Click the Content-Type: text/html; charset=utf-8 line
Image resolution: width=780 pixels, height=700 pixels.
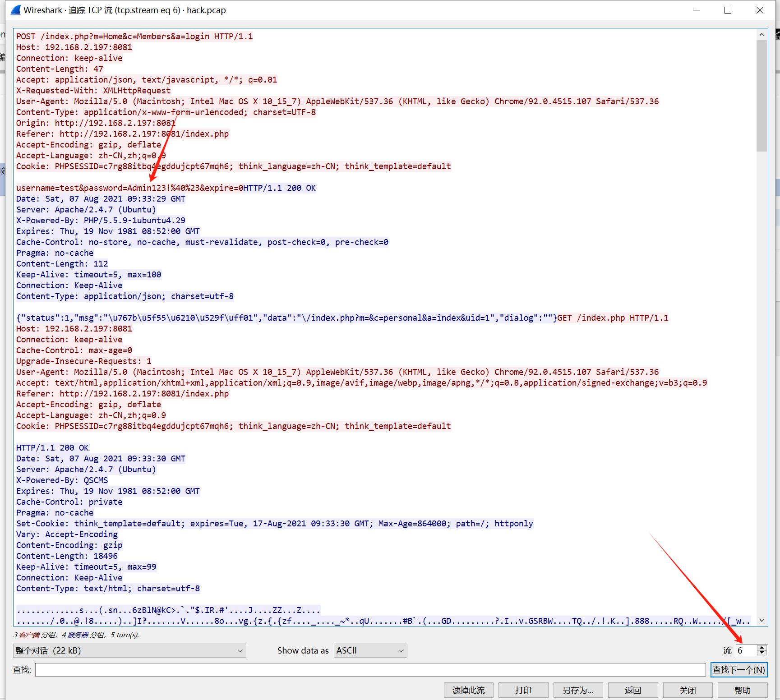click(108, 589)
